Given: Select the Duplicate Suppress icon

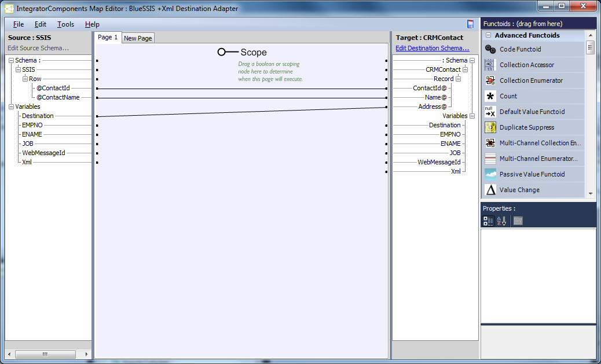Looking at the screenshot, I should (490, 127).
